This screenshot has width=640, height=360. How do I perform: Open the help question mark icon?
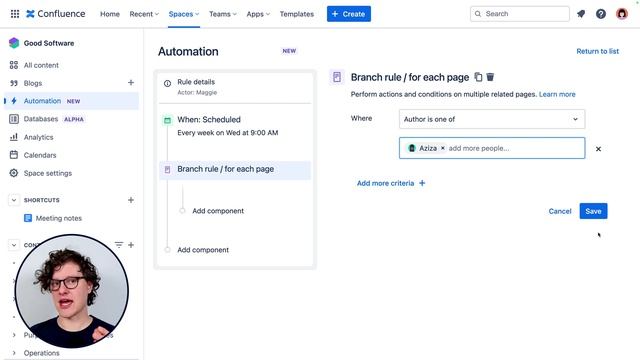(601, 14)
